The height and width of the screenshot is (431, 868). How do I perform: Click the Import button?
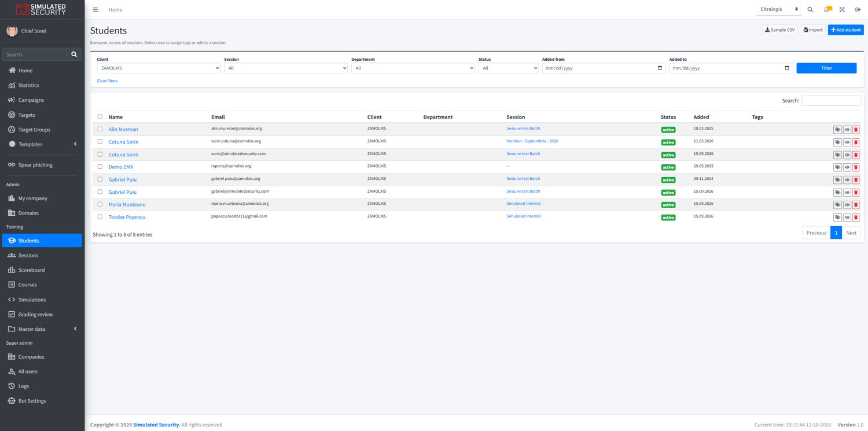812,30
